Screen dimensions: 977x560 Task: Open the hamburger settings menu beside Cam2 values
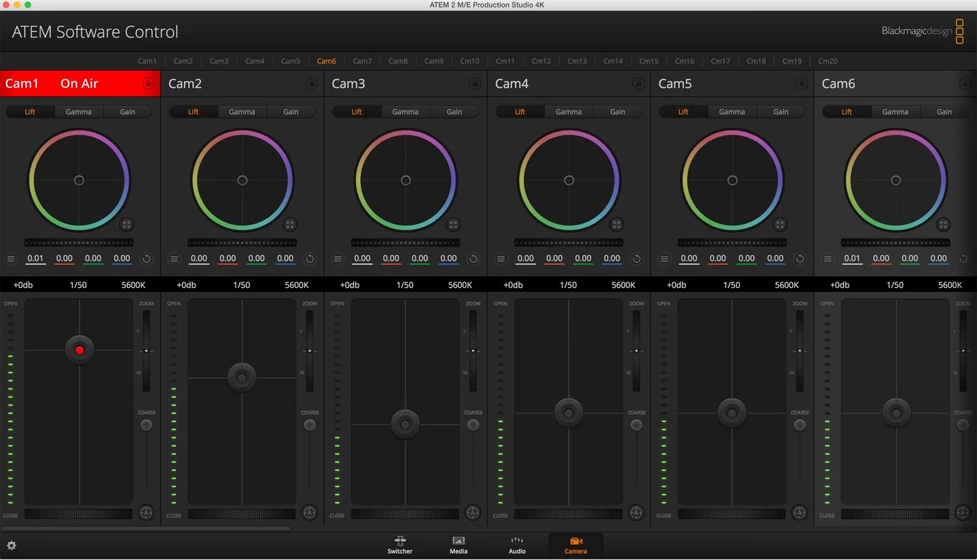[175, 258]
